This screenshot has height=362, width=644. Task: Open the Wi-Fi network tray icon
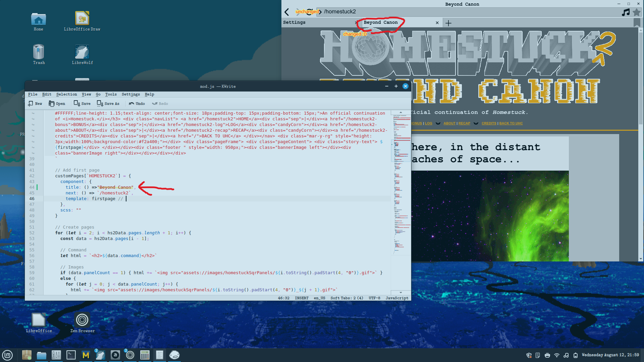(x=557, y=355)
